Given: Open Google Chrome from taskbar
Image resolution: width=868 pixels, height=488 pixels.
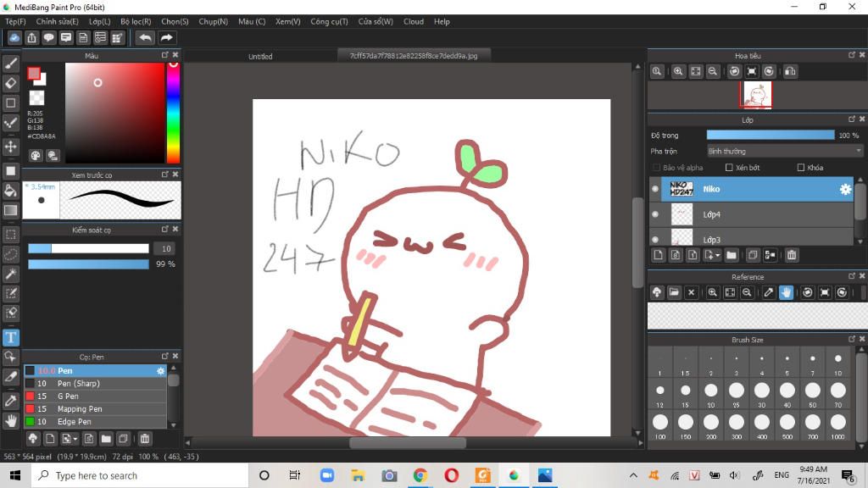Looking at the screenshot, I should [420, 475].
